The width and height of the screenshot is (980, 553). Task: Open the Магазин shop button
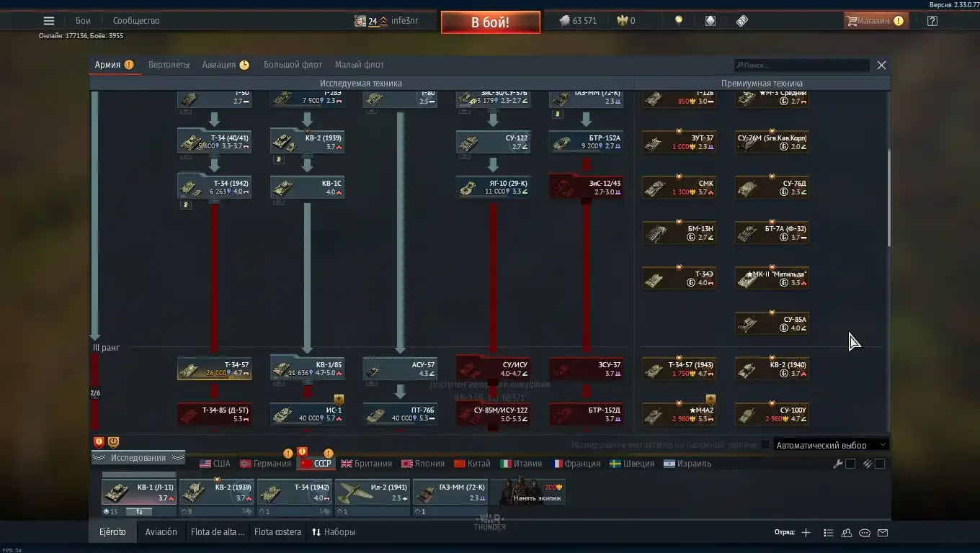(876, 21)
